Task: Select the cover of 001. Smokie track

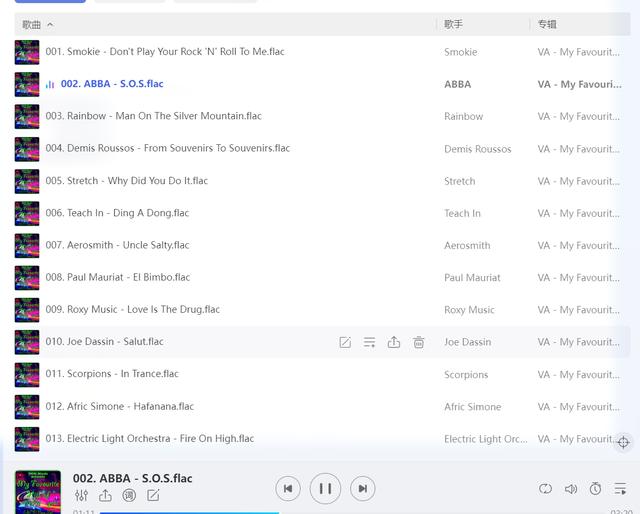Action: [x=27, y=52]
